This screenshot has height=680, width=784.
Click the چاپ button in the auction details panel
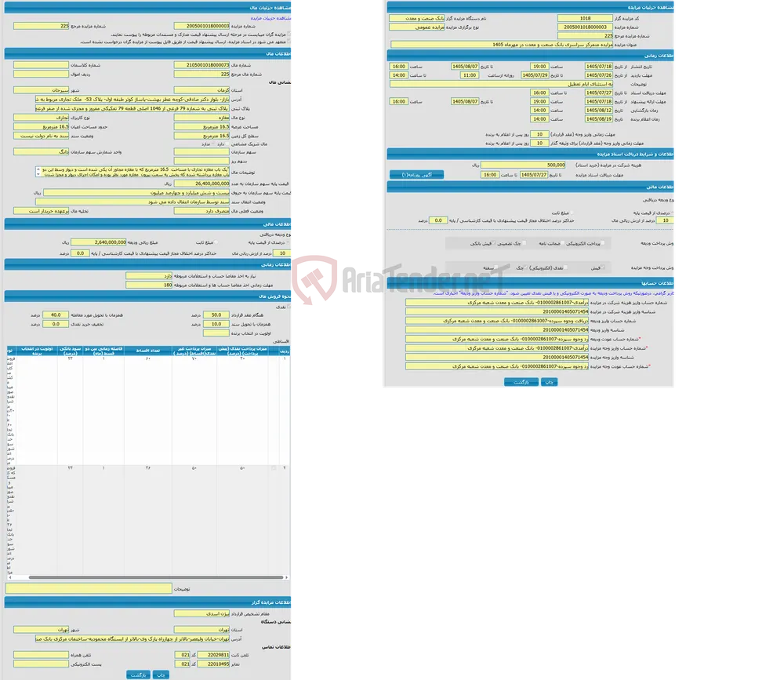coord(549,382)
